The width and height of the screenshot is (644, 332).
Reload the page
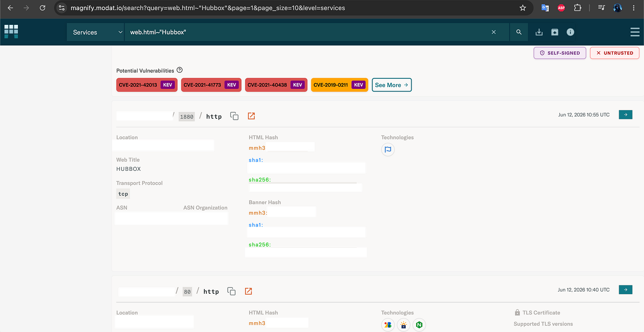(42, 8)
